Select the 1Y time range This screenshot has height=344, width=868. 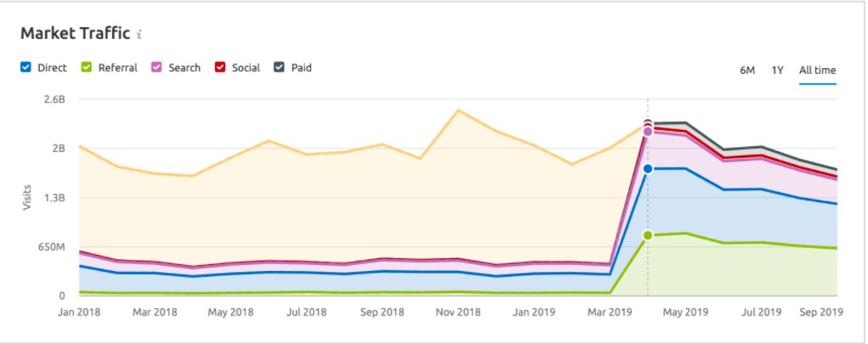coord(777,70)
